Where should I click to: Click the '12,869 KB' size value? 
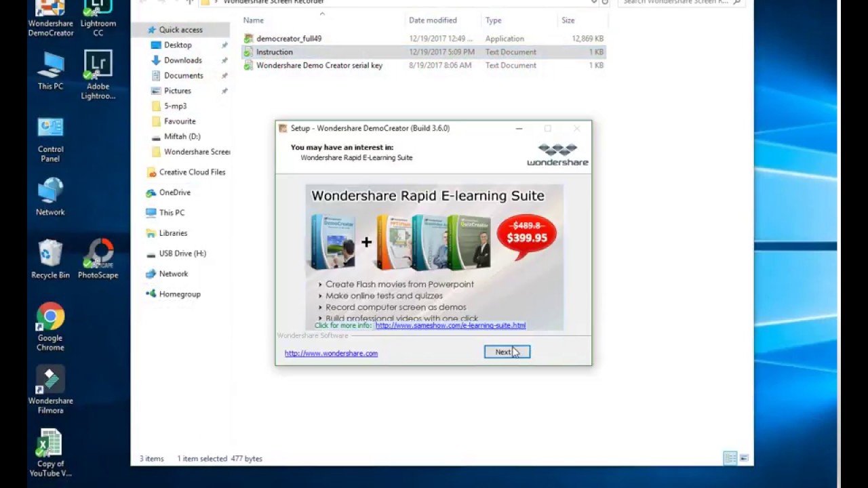[587, 39]
